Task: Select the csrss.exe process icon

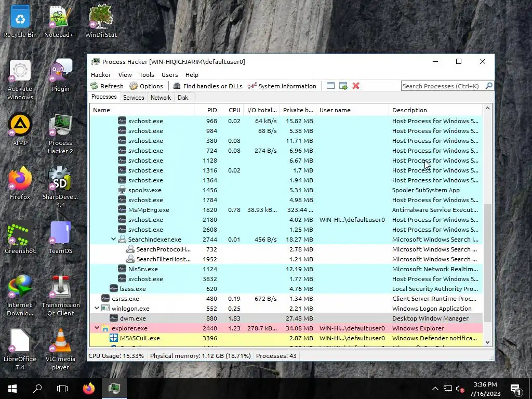Action: click(x=105, y=299)
